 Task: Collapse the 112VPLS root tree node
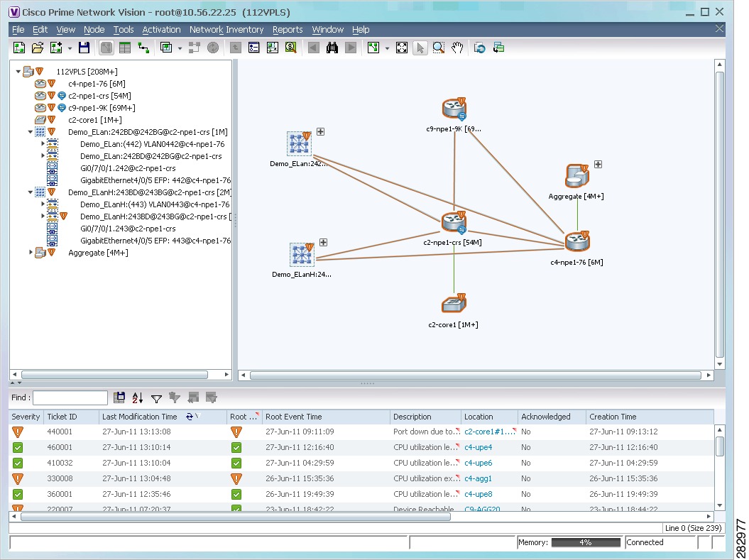coord(18,72)
